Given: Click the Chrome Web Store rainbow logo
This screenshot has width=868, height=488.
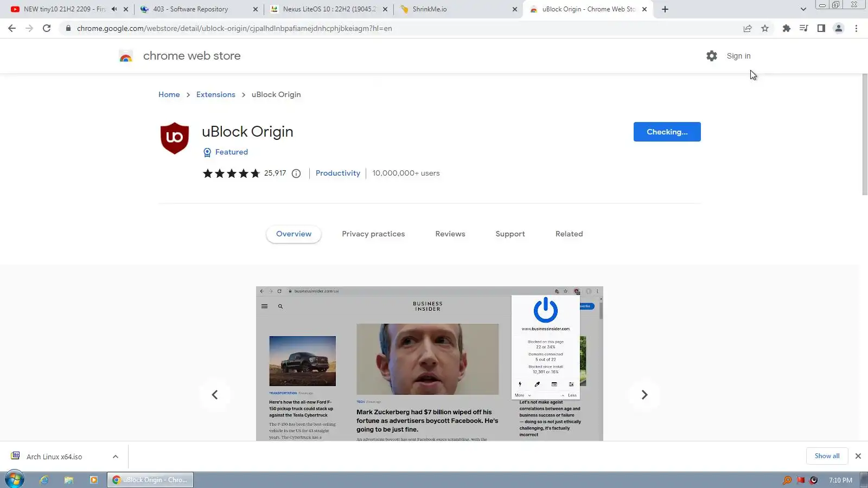Looking at the screenshot, I should pos(126,56).
